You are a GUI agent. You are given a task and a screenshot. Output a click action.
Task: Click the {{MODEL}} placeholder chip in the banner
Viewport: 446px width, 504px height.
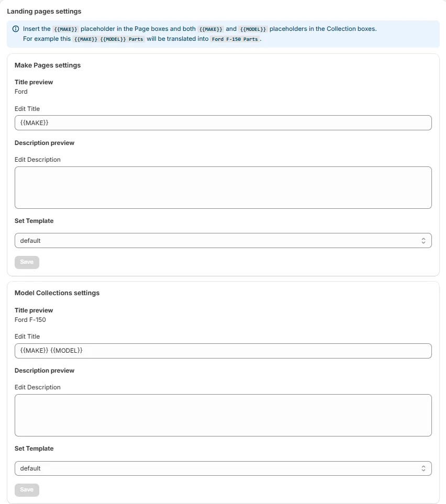[x=253, y=29]
